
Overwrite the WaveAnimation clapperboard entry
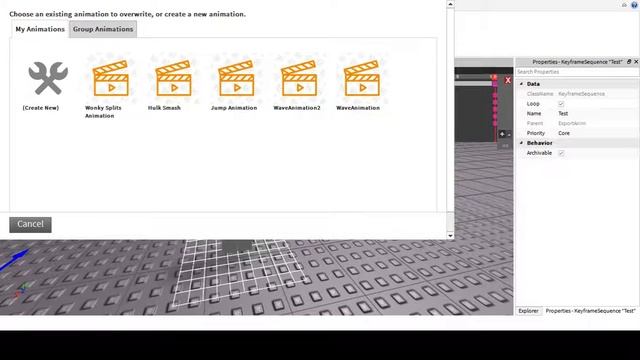pos(362,78)
